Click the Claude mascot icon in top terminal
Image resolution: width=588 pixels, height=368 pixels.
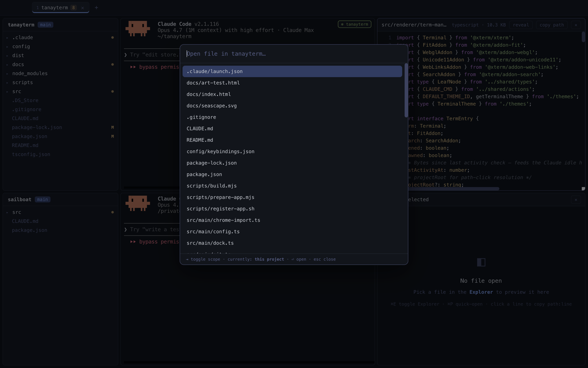138,28
